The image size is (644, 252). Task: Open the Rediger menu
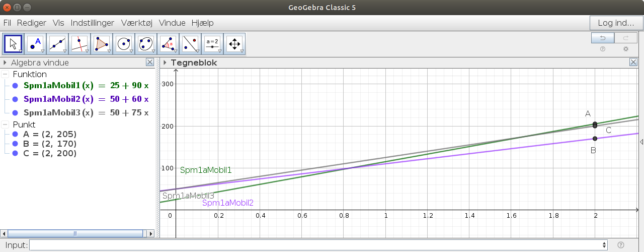click(x=32, y=23)
